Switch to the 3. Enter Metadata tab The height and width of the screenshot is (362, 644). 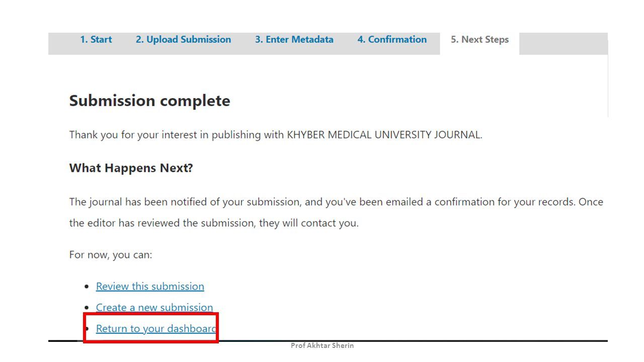coord(294,39)
